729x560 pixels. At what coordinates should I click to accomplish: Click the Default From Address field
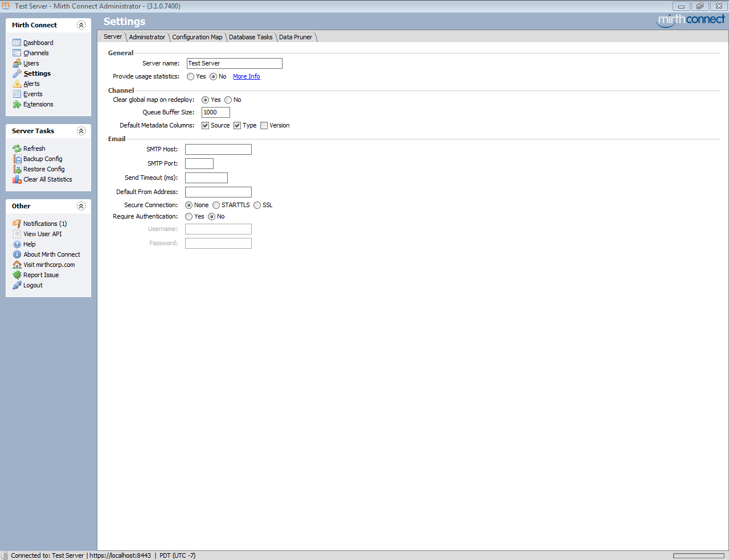pyautogui.click(x=218, y=192)
